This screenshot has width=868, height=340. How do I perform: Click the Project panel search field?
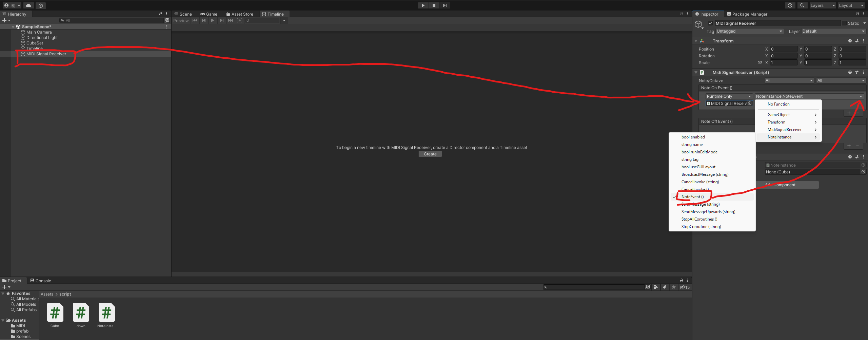coord(593,287)
